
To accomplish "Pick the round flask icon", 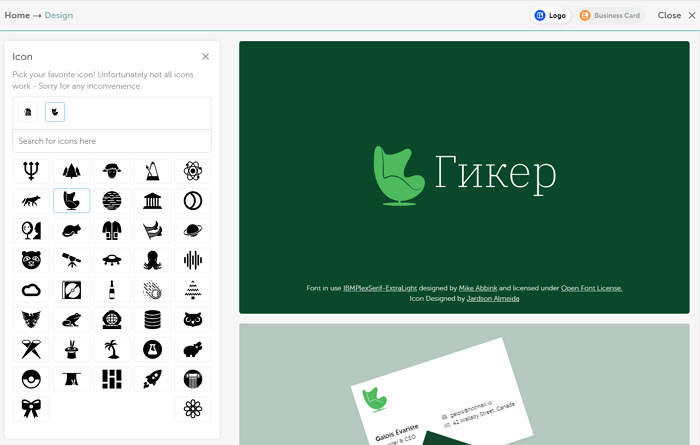I will (x=152, y=349).
